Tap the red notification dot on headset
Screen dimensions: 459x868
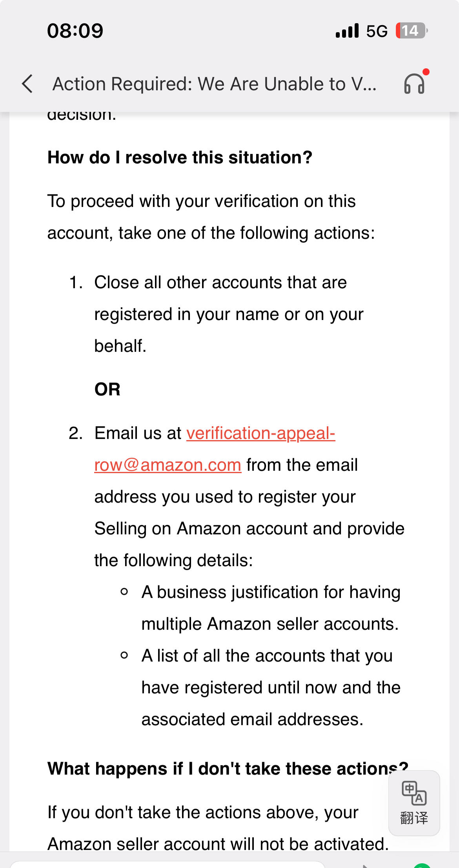pyautogui.click(x=426, y=72)
